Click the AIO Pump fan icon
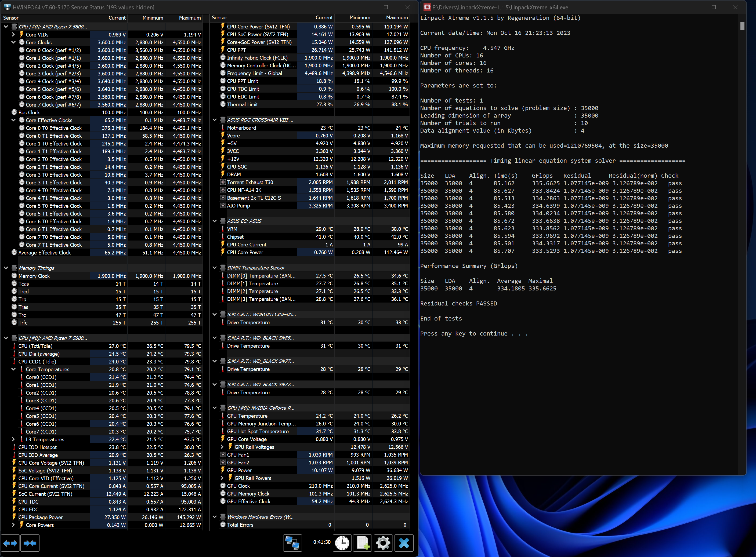756x557 pixels. [x=223, y=205]
